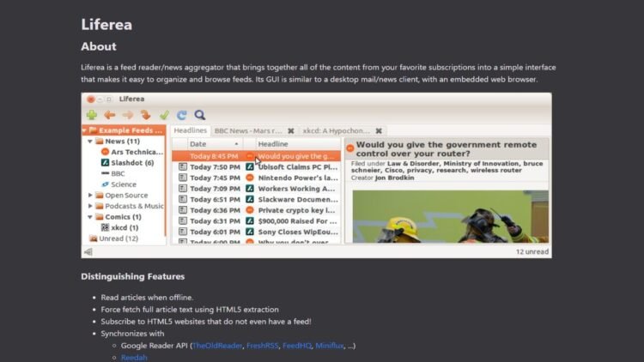Click the creator name Jon Brodkin
Screen dimensions: 644x362
[395, 178]
